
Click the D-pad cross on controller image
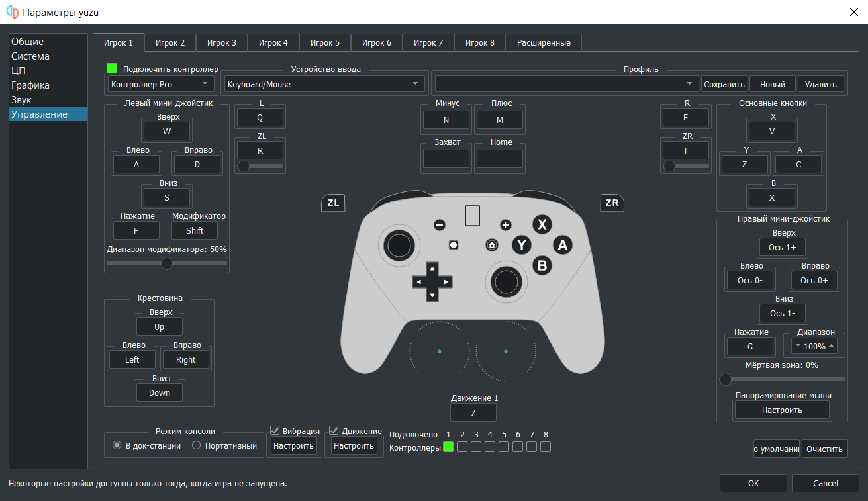coord(432,281)
